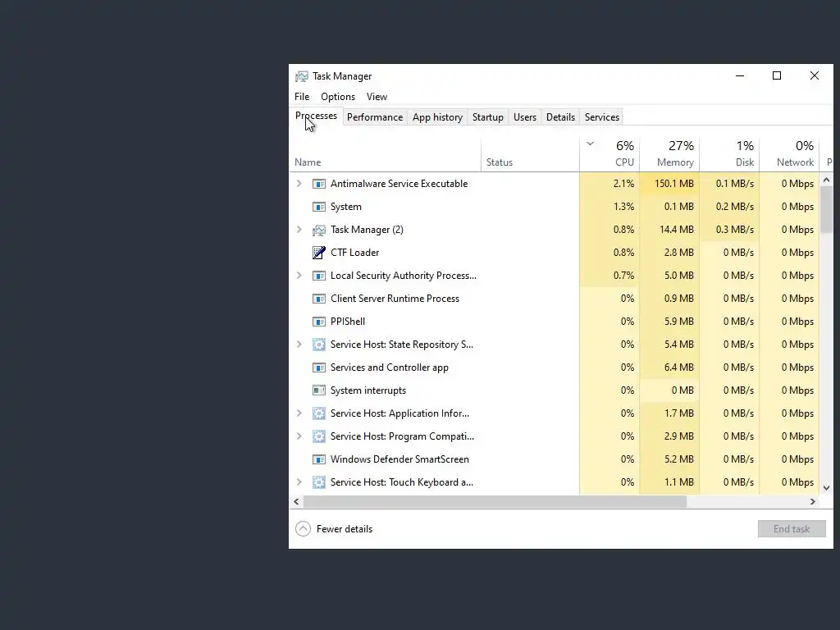
Task: Click the Touch Keyboard Service Host gear icon
Action: pos(319,482)
